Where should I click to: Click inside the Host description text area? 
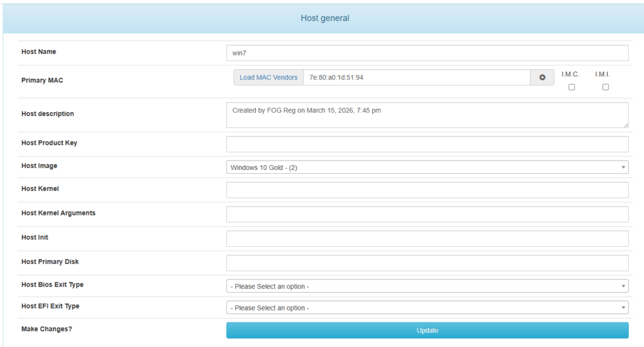427,115
